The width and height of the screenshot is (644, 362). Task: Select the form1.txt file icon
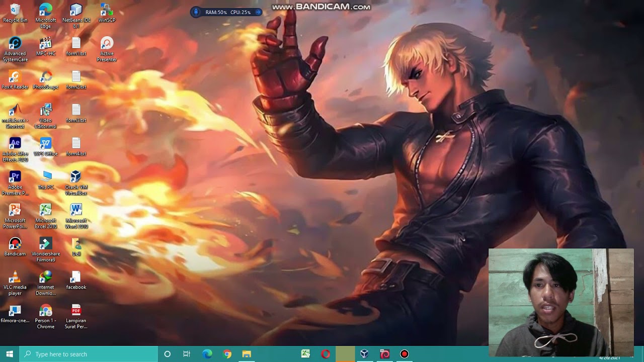click(76, 47)
